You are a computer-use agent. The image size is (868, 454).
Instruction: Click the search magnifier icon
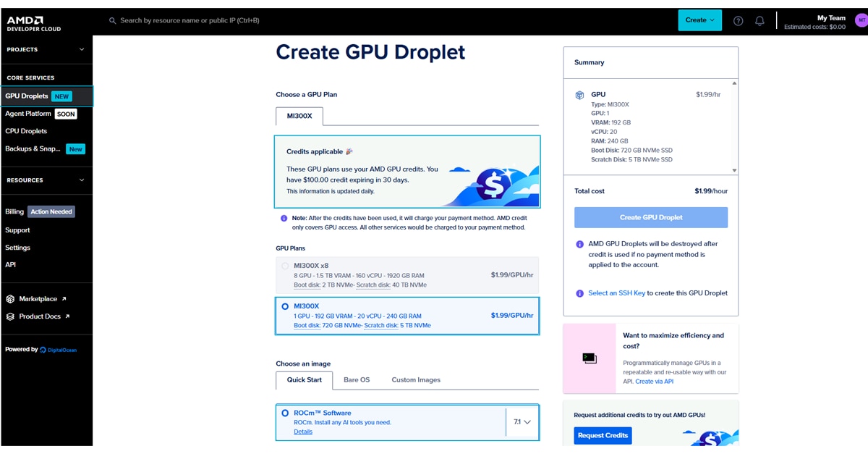click(x=112, y=20)
